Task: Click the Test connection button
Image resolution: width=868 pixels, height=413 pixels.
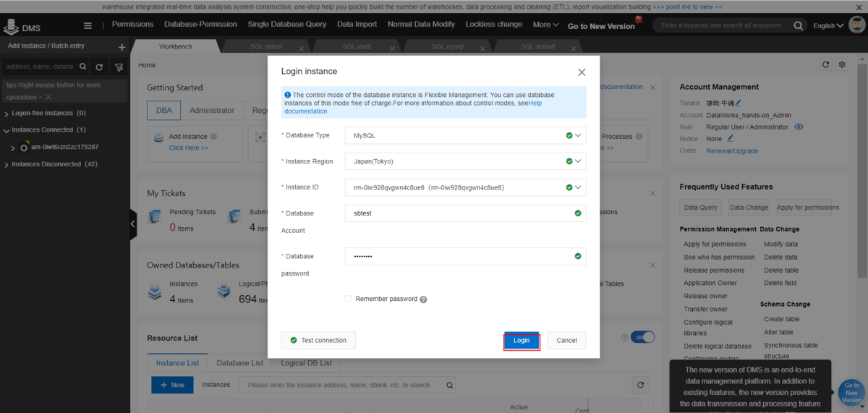Action: coord(318,340)
